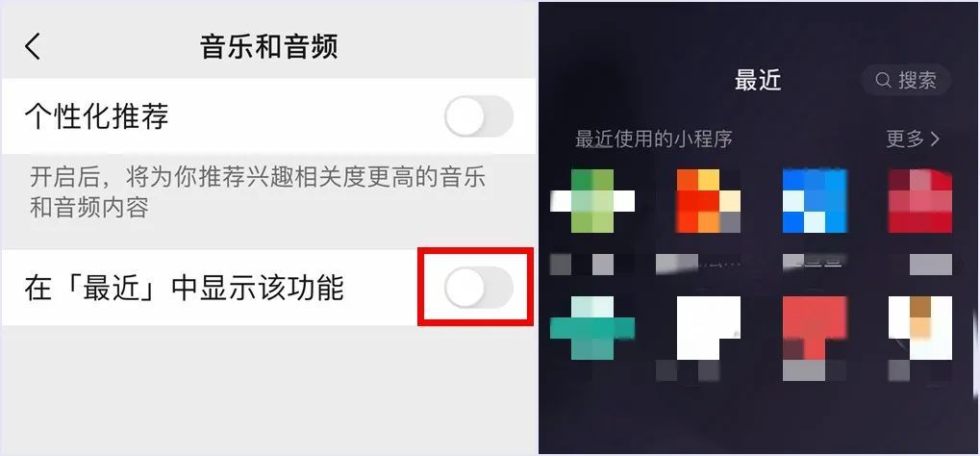Toggle 在「最近」中显示该功能 switch
This screenshot has height=456, width=980.
[479, 287]
